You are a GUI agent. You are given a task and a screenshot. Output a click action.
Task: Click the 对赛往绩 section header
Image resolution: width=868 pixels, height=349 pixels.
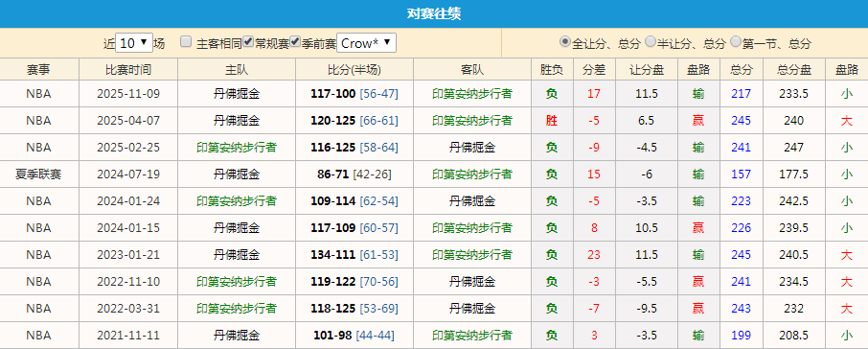[434, 13]
